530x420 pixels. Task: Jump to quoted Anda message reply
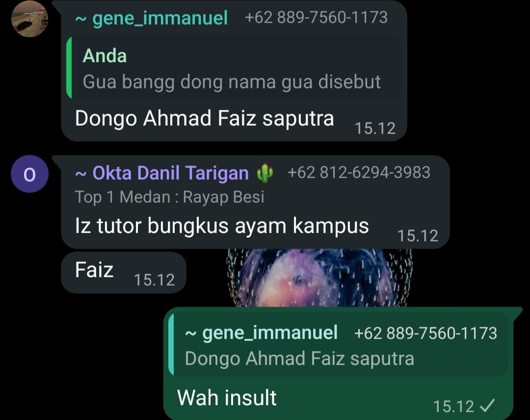[x=234, y=68]
